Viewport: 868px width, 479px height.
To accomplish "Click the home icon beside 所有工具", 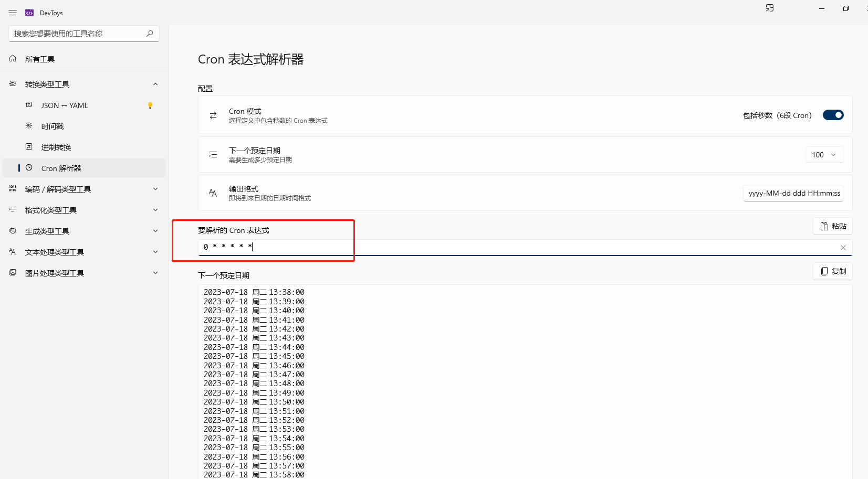I will [x=13, y=59].
